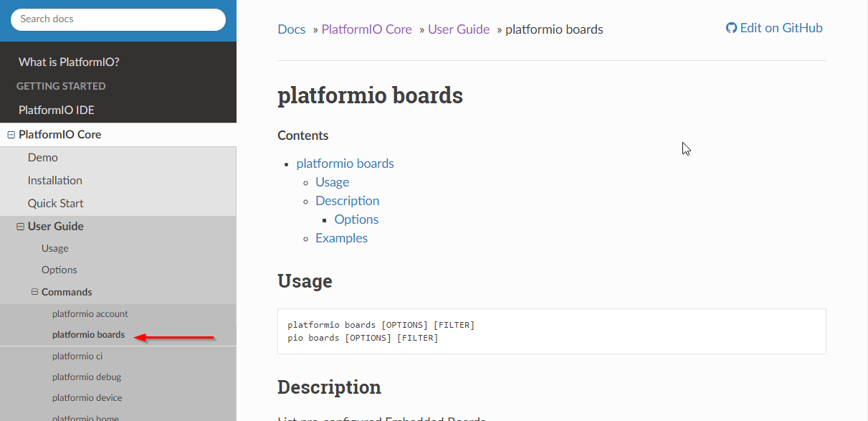Collapse the PlatformIO Core tree section
The width and height of the screenshot is (868, 421).
(11, 134)
